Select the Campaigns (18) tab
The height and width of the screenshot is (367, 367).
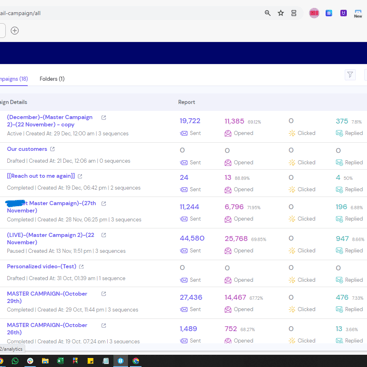[13, 79]
